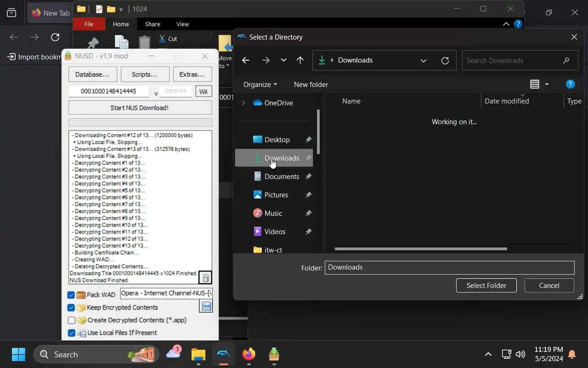
Task: Click the volume speaker icon in tray
Action: pos(520,354)
